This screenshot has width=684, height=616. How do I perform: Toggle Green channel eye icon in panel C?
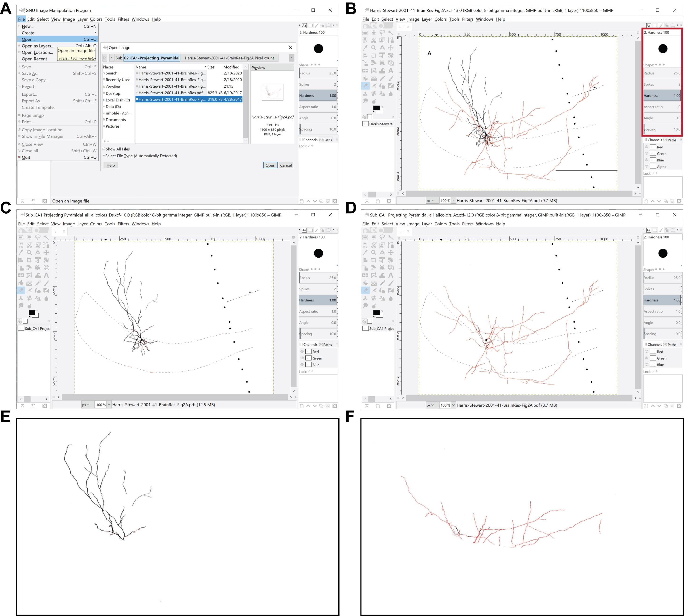[x=302, y=358]
